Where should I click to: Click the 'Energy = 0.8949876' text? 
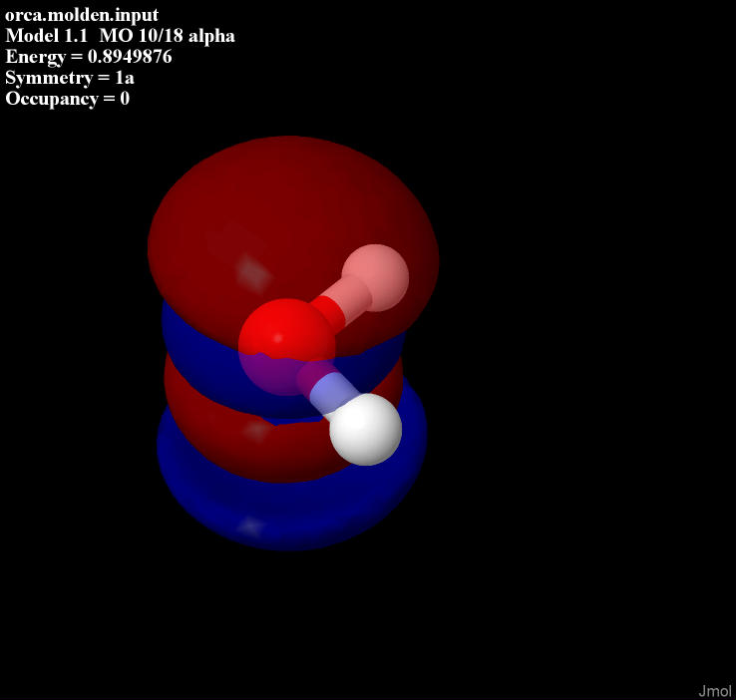[89, 57]
